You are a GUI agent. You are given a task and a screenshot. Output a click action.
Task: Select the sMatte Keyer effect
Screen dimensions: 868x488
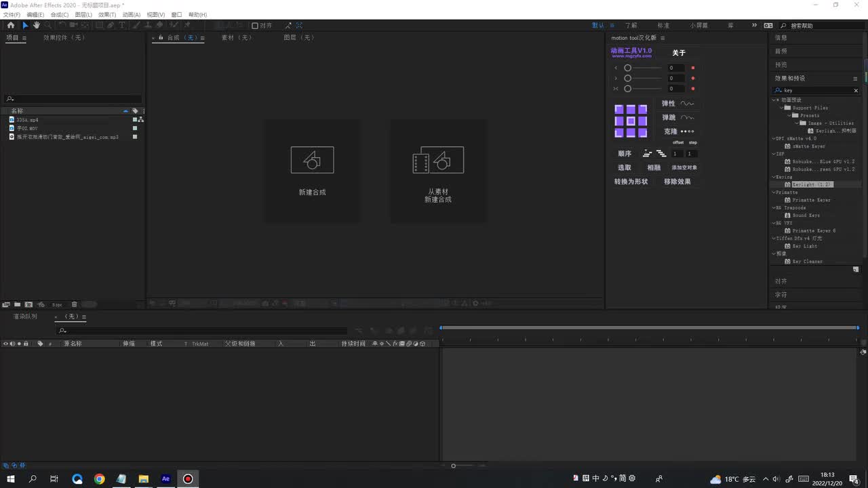coord(809,146)
